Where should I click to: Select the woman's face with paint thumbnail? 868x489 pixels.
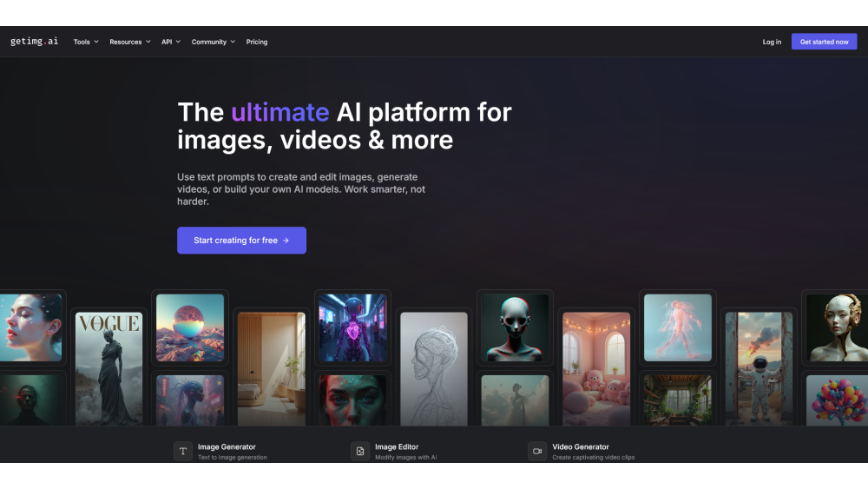(352, 400)
